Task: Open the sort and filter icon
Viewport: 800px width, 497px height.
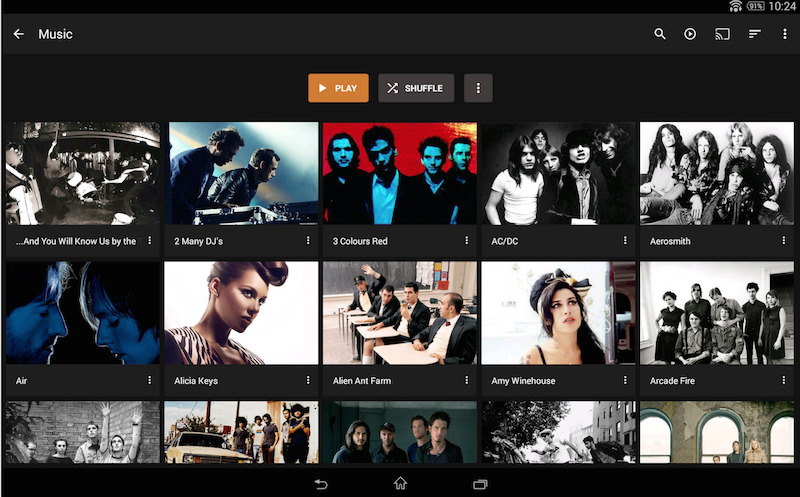Action: [x=755, y=34]
